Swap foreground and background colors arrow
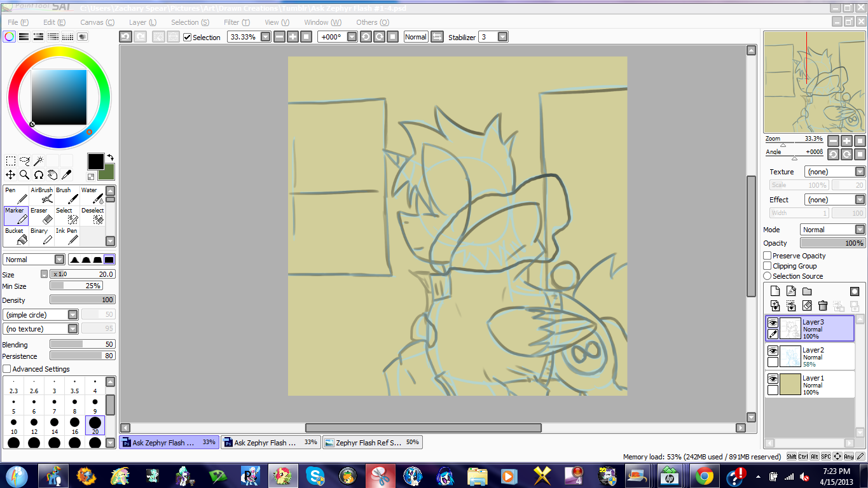 click(110, 157)
